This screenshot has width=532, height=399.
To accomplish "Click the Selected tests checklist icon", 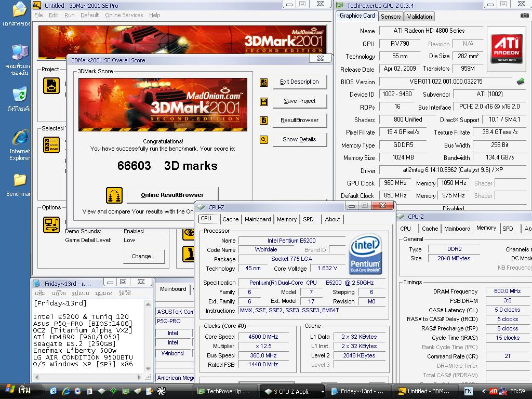I will coord(51,145).
